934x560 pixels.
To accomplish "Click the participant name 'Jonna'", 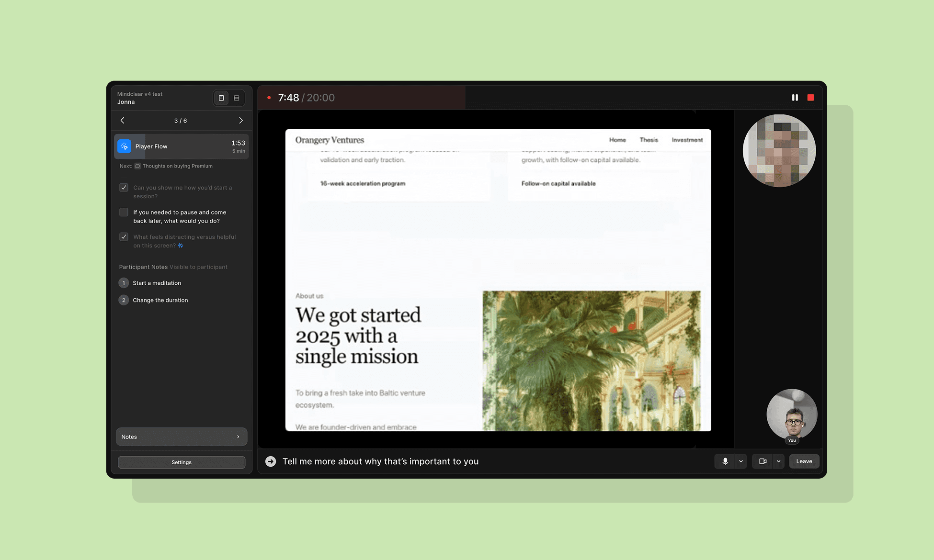I will tap(126, 102).
